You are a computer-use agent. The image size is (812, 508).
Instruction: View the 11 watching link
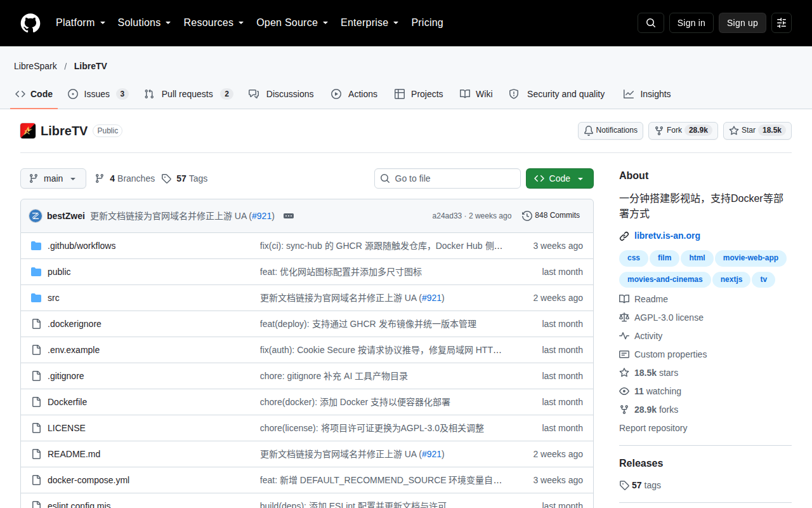click(651, 391)
